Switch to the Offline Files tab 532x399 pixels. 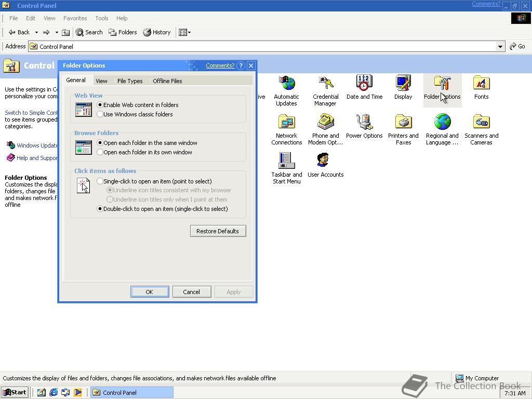pos(167,81)
